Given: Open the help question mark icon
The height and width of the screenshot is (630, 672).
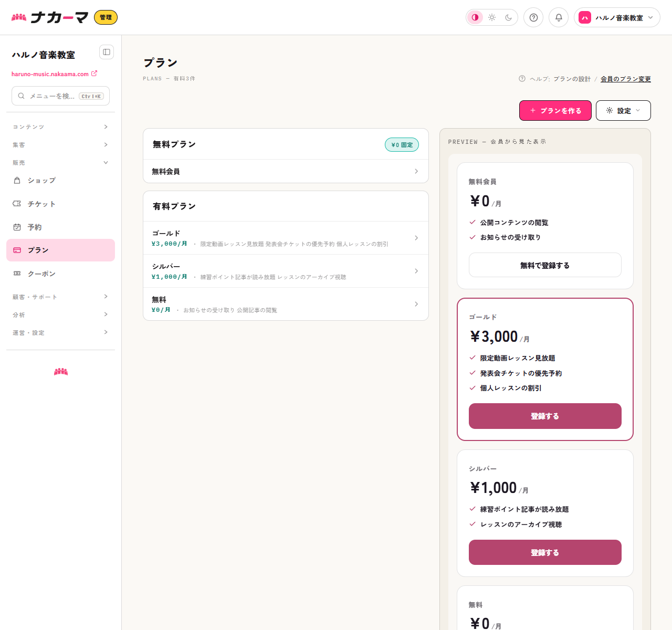Looking at the screenshot, I should [x=533, y=17].
